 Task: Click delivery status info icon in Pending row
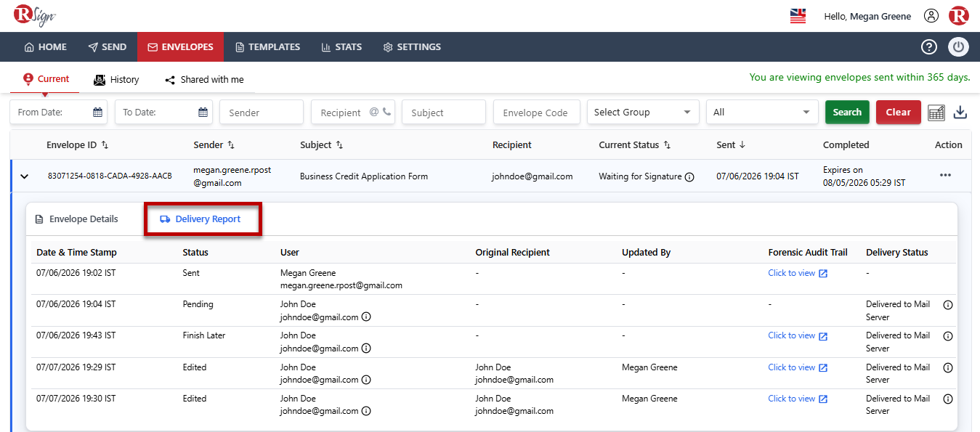click(x=947, y=305)
